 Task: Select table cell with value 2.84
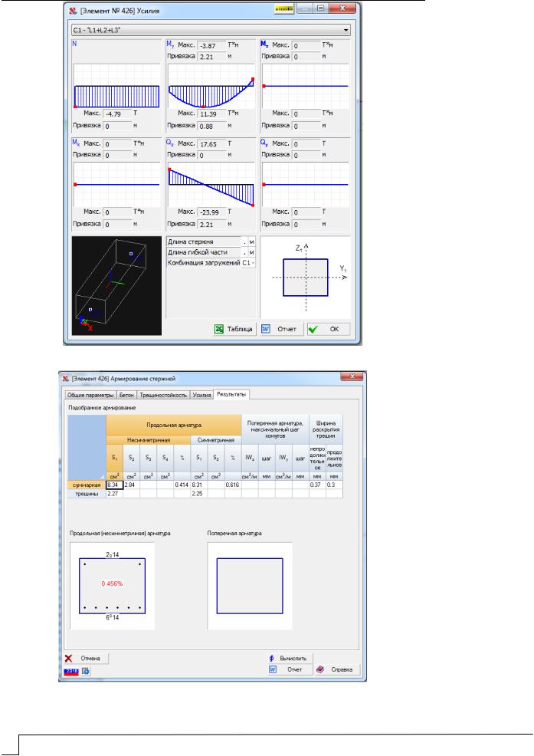tap(131, 485)
